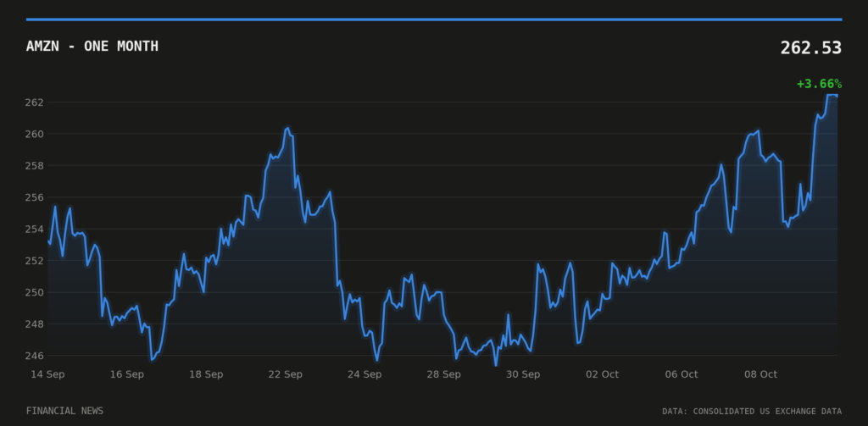Click the 260 y-axis label
Viewport: 868px width, 426px height.
point(34,134)
